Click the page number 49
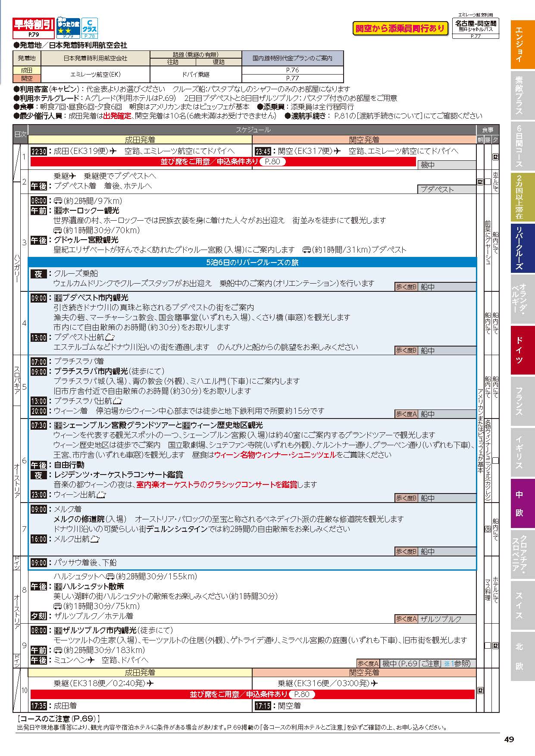Image resolution: width=535 pixels, height=756 pixels. (509, 740)
